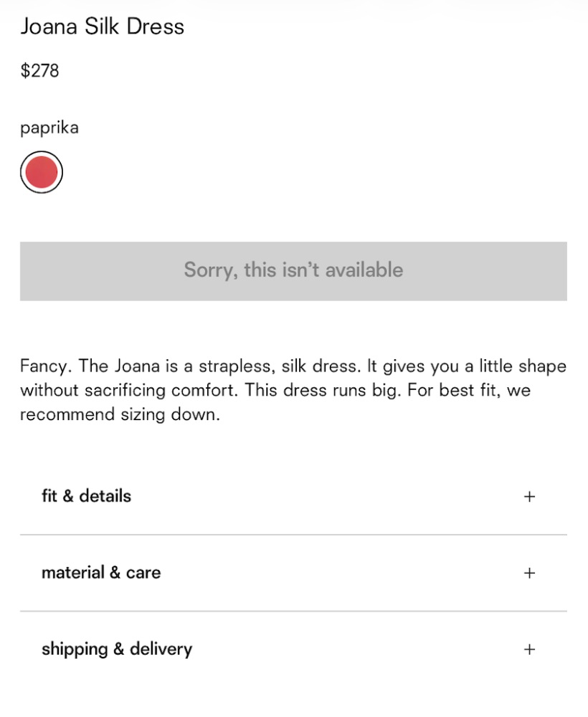Select the paprika red color swatch
588x717 pixels.
click(41, 172)
